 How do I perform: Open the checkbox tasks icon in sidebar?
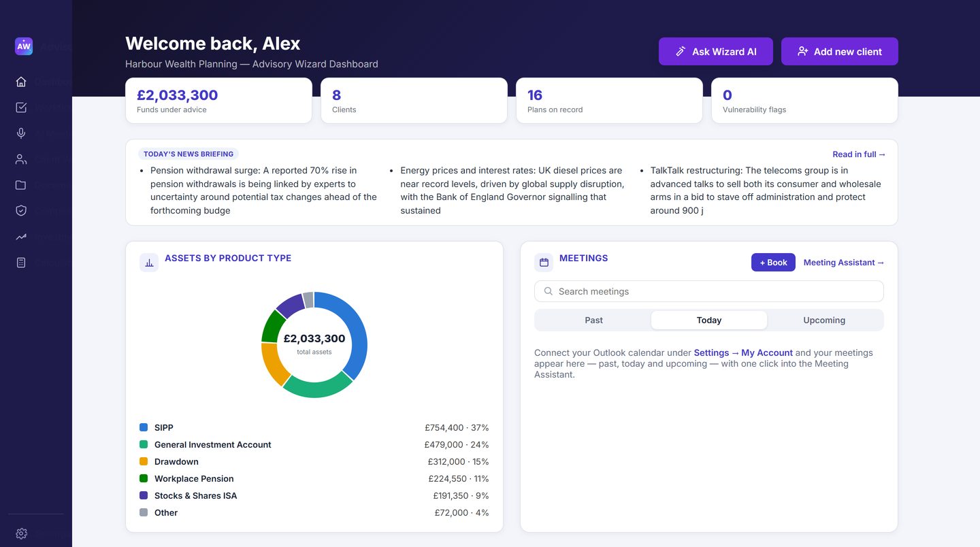click(21, 107)
